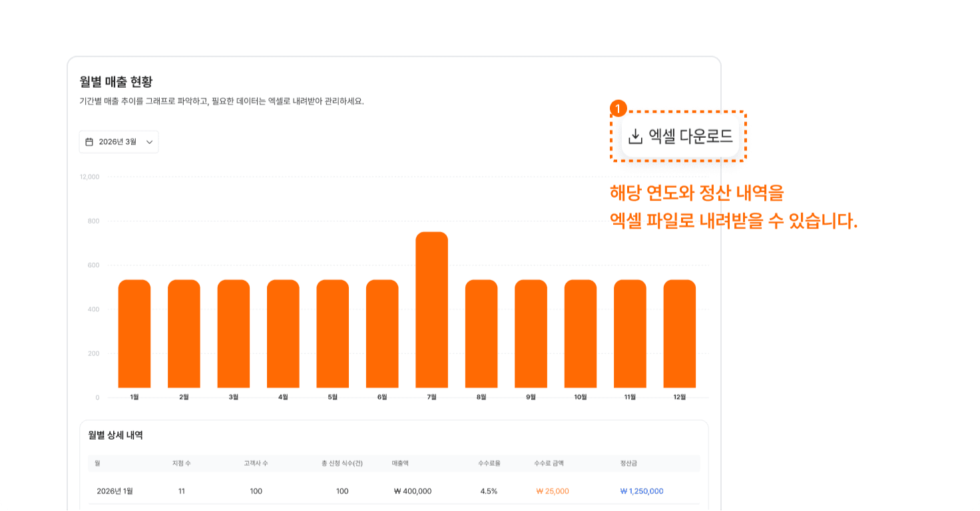The width and height of the screenshot is (980, 511).
Task: Select the 1월 bar in chart
Action: (x=134, y=334)
